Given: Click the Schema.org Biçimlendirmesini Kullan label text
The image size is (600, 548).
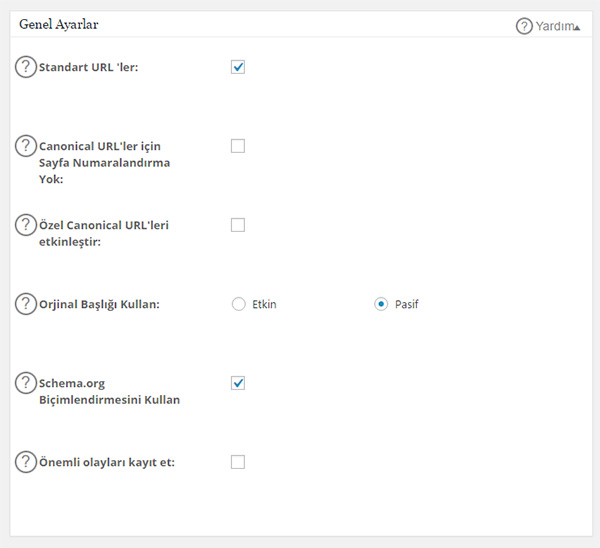Looking at the screenshot, I should click(x=109, y=391).
